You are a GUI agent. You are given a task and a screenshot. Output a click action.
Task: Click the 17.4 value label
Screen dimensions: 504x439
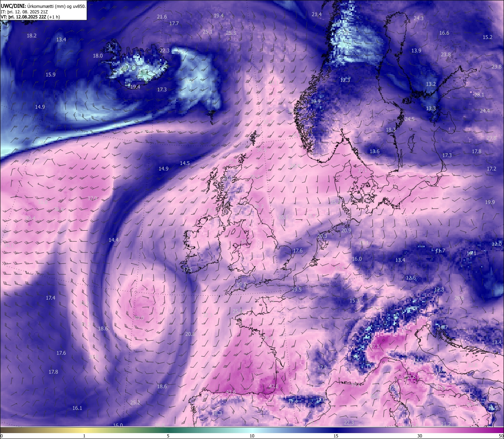click(x=50, y=298)
